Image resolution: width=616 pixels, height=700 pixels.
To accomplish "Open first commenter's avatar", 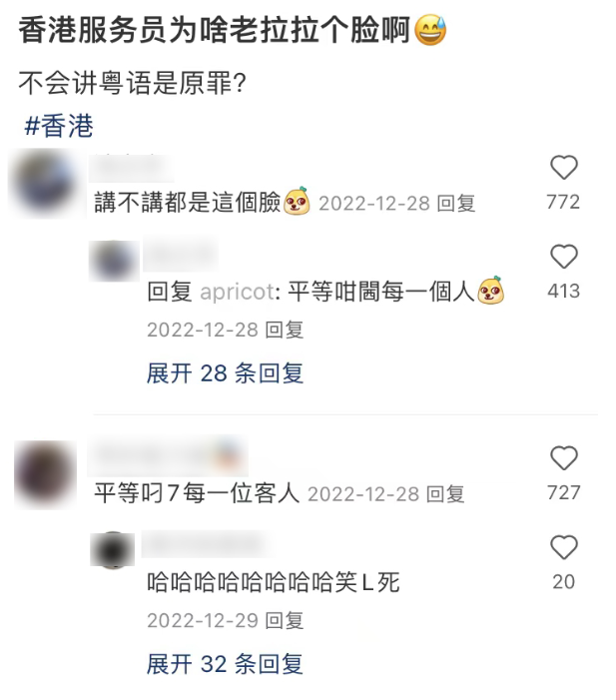I will (45, 184).
